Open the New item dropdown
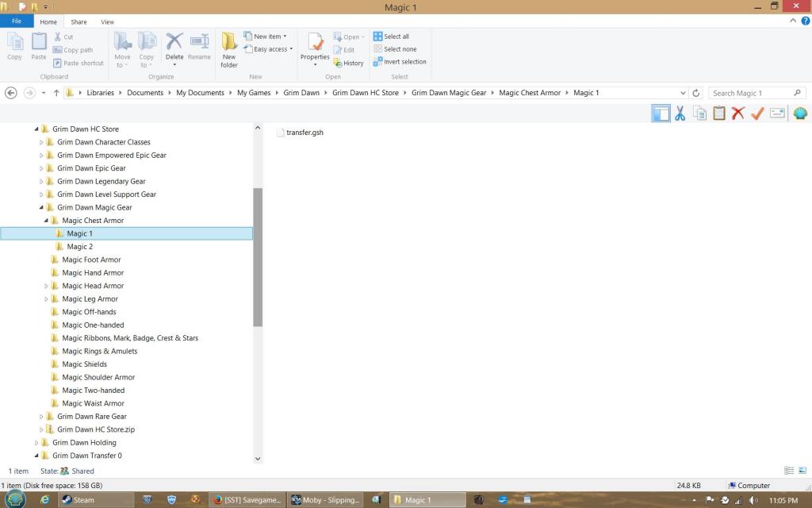Image resolution: width=812 pixels, height=508 pixels. [265, 37]
